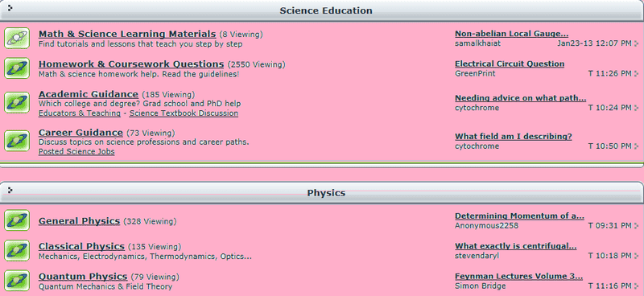Click the Math & Science Learning Materials forum icon
The image size is (644, 296).
(17, 38)
